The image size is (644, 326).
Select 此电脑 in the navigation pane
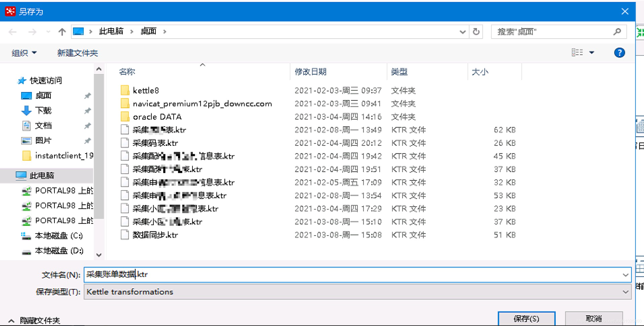tap(42, 175)
